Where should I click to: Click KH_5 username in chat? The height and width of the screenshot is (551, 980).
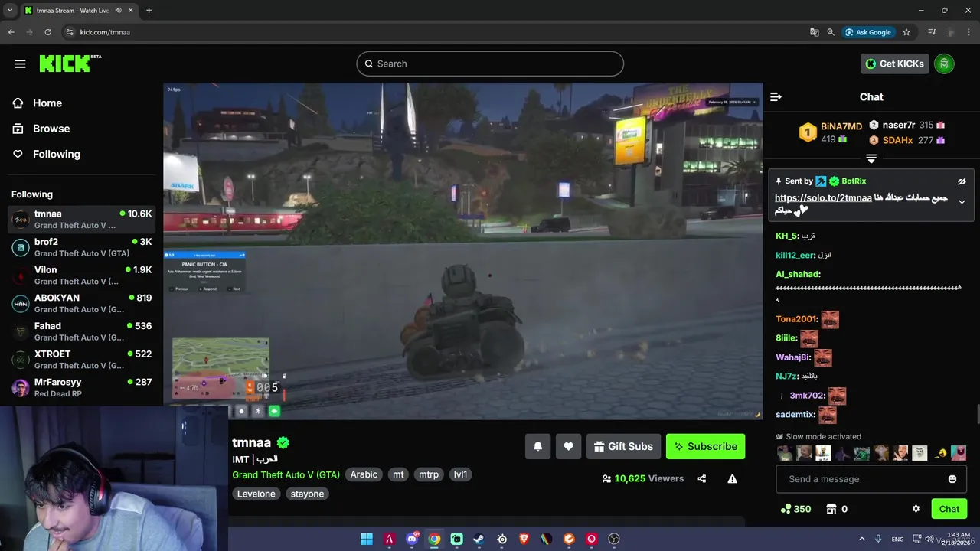(787, 236)
